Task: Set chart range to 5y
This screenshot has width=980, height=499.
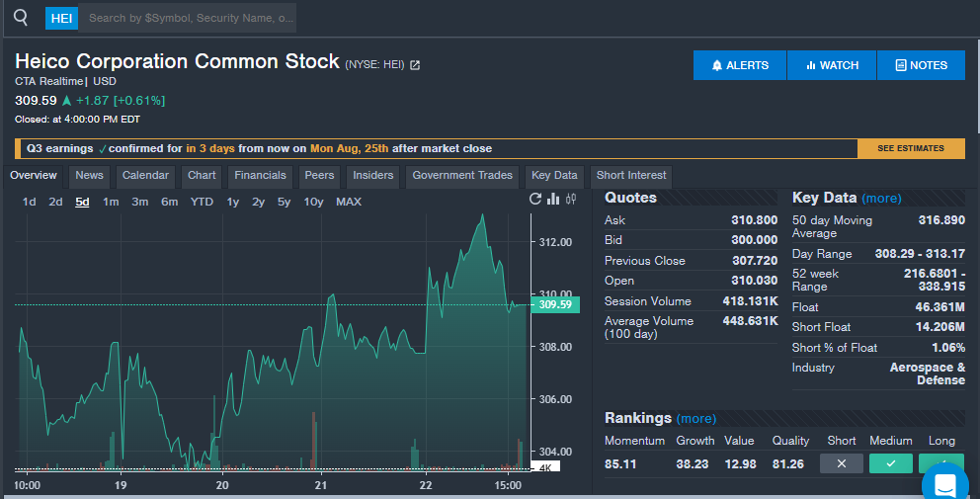Action: point(284,202)
